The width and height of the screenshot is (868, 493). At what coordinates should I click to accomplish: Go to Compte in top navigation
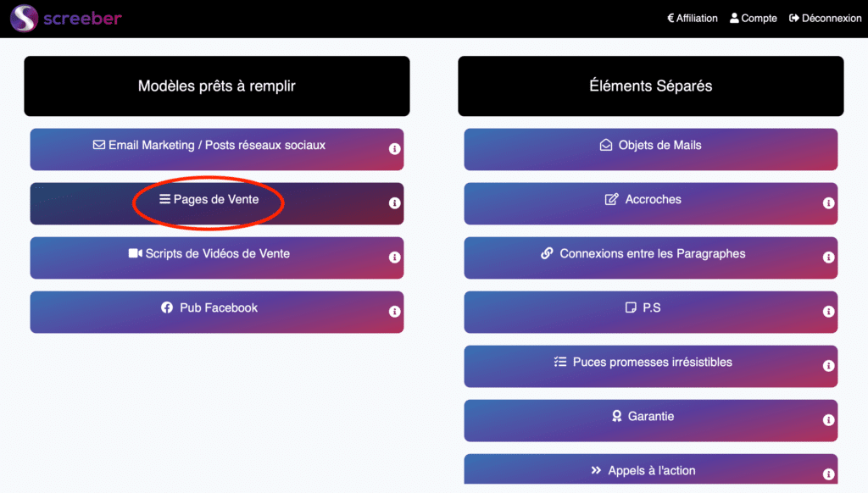pyautogui.click(x=754, y=18)
